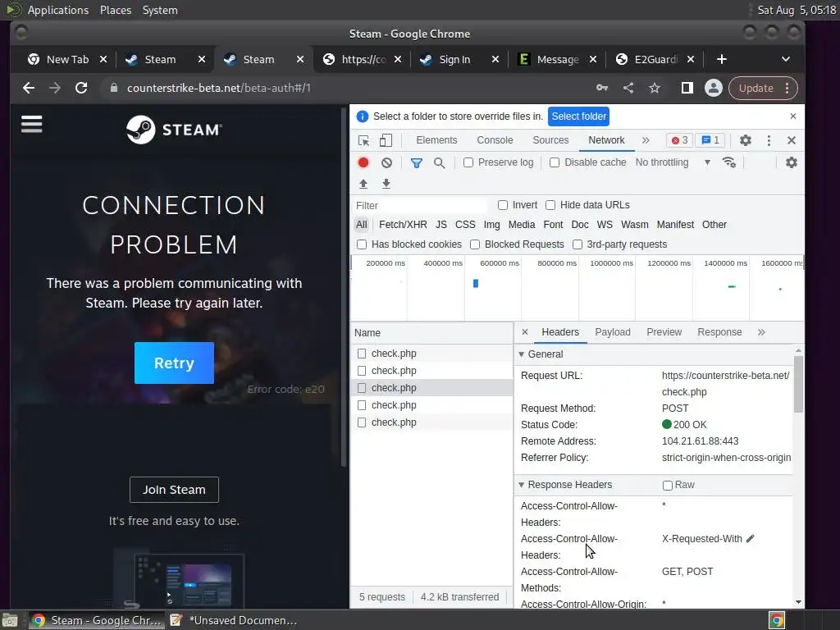Viewport: 840px width, 630px height.
Task: Switch to the Elements panel
Action: [436, 140]
